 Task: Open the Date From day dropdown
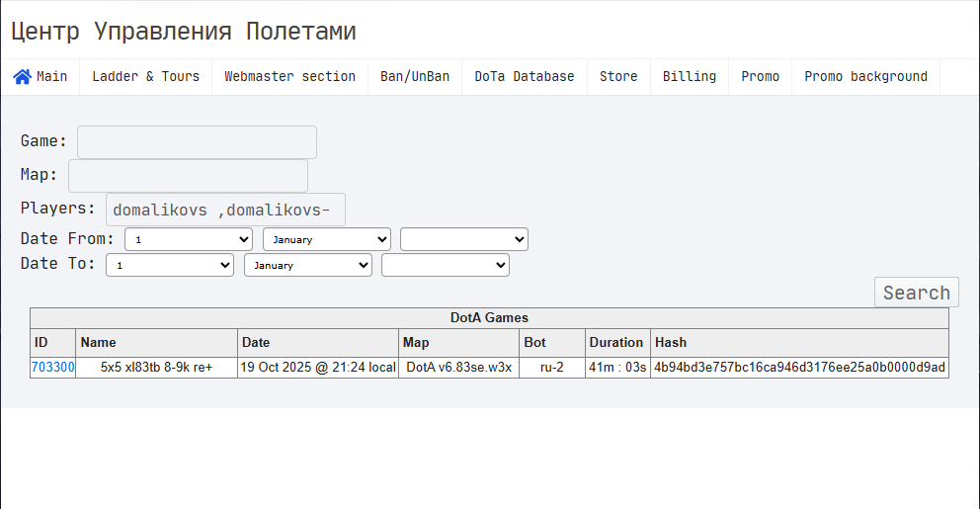click(x=189, y=239)
